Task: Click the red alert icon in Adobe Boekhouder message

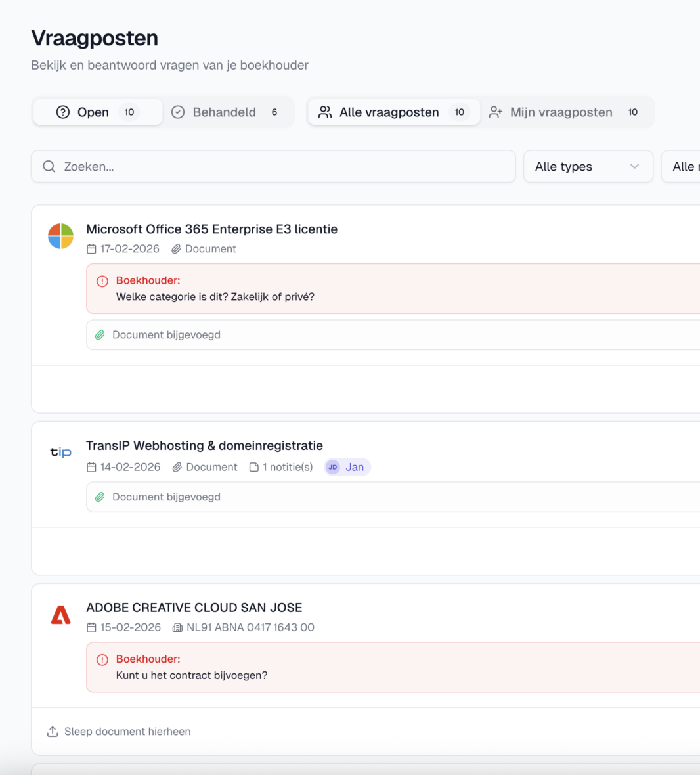Action: (102, 659)
